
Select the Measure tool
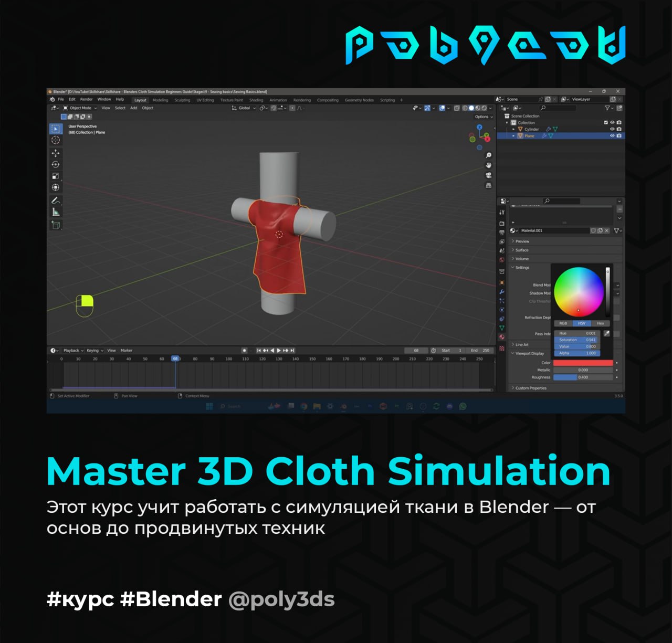[55, 212]
